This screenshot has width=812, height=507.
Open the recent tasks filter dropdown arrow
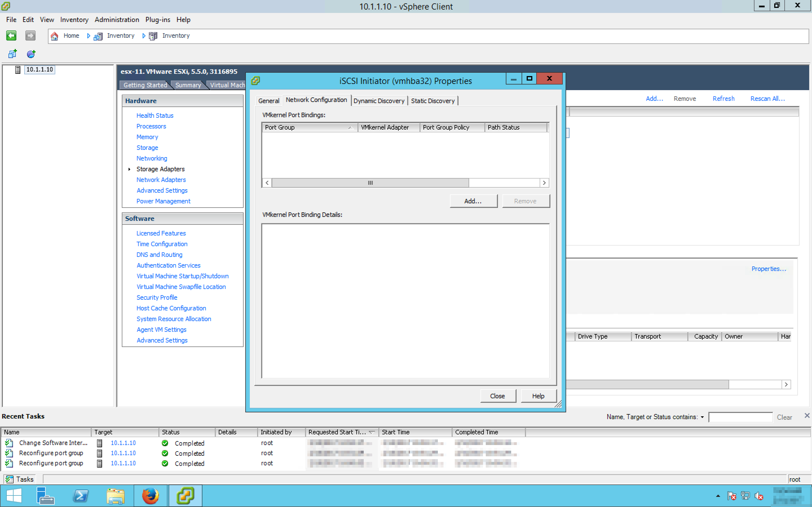coord(702,417)
